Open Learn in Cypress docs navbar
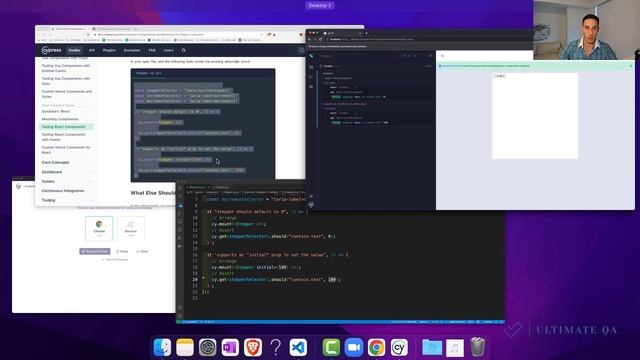This screenshot has height=360, width=640. click(x=169, y=50)
